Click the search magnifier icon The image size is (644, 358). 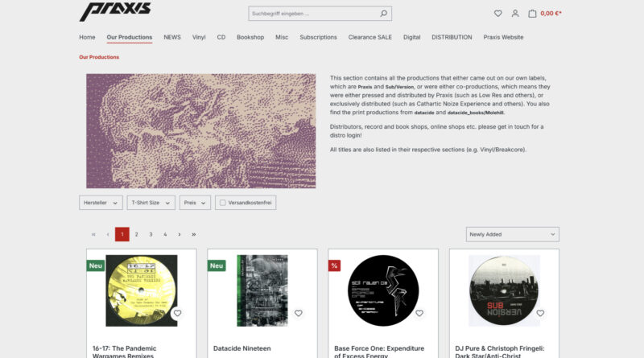coord(383,14)
